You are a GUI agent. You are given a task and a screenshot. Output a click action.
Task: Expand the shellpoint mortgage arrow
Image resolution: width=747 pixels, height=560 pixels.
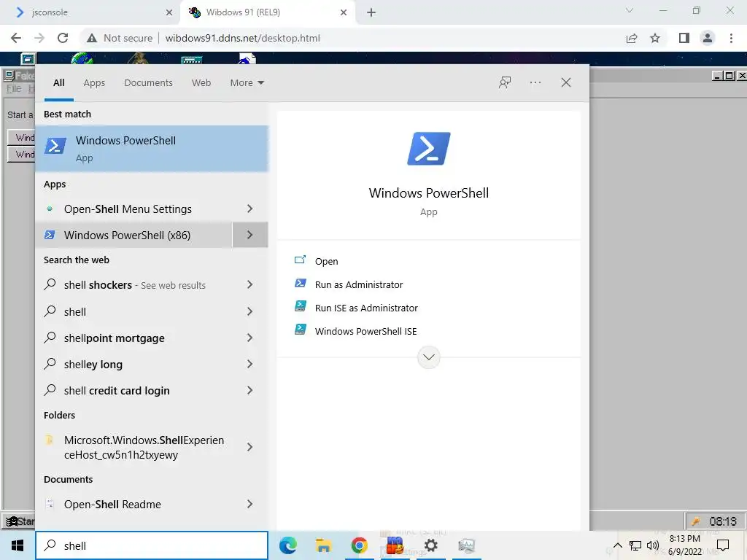pos(249,338)
